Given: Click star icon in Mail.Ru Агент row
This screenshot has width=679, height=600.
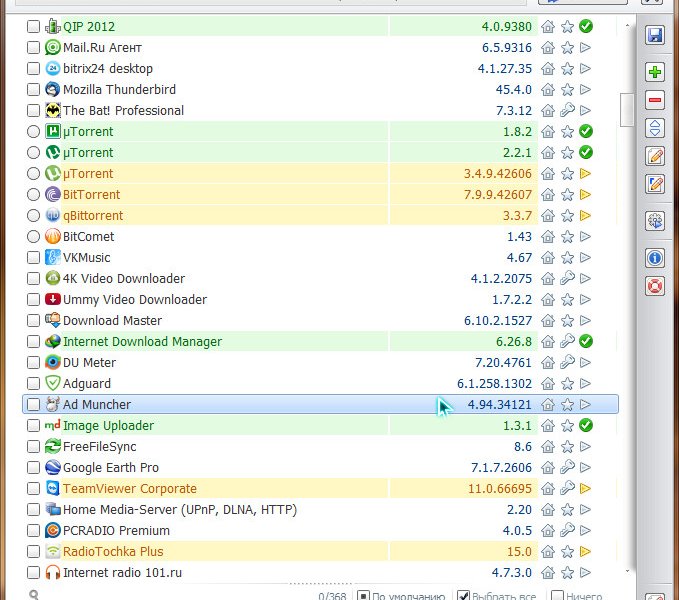Looking at the screenshot, I should point(567,48).
